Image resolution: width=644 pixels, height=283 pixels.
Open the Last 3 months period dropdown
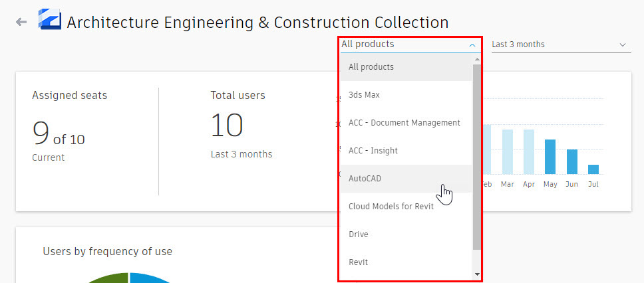(x=561, y=45)
